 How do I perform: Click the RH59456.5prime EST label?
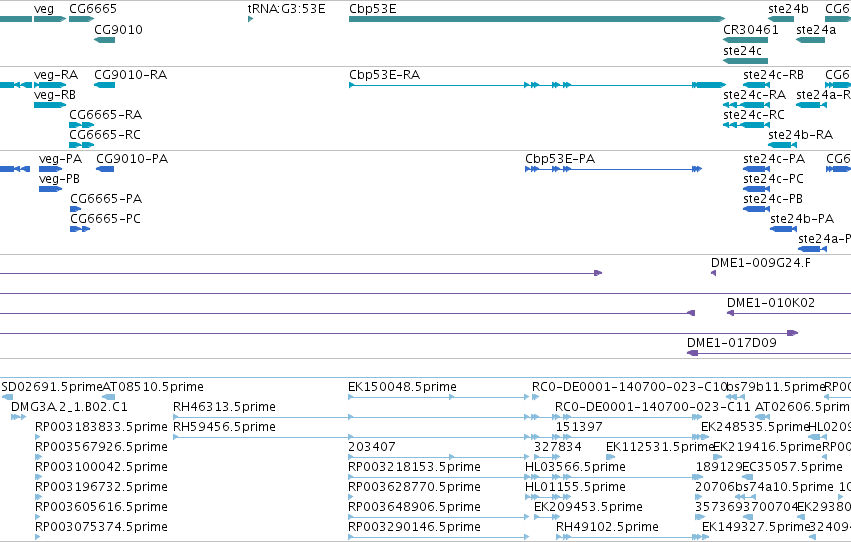tap(224, 427)
